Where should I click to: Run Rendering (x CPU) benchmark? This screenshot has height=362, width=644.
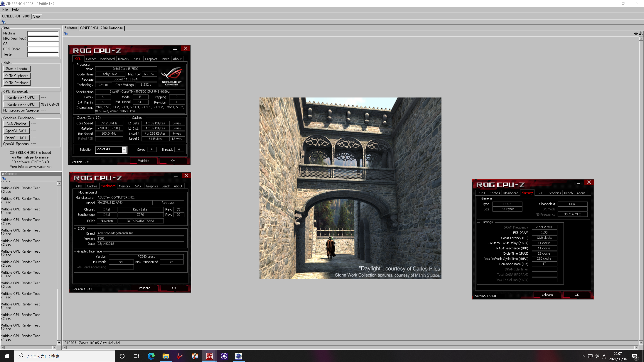click(x=21, y=104)
